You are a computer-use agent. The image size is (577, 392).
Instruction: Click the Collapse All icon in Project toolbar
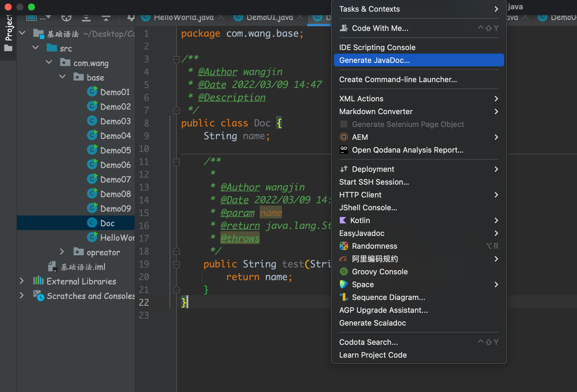tap(106, 17)
